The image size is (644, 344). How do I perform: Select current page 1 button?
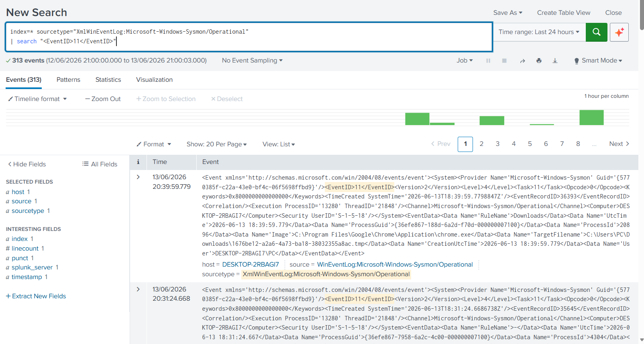coord(465,144)
